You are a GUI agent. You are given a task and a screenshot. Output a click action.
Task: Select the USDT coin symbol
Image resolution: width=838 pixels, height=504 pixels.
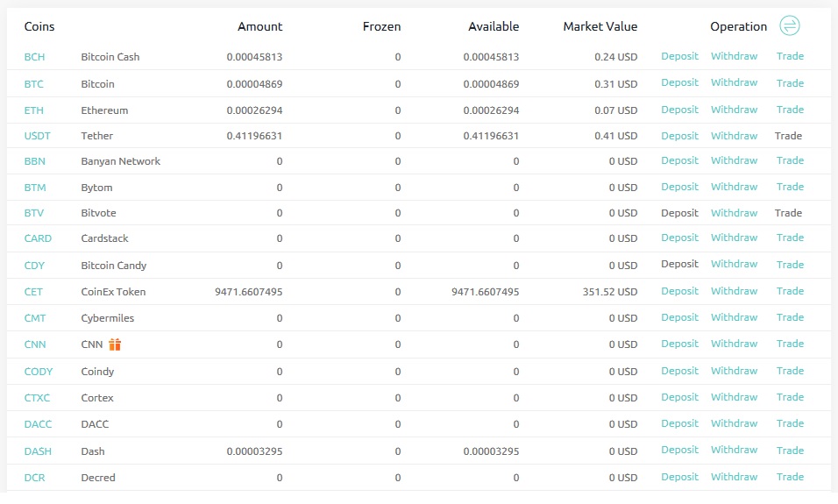coord(38,136)
